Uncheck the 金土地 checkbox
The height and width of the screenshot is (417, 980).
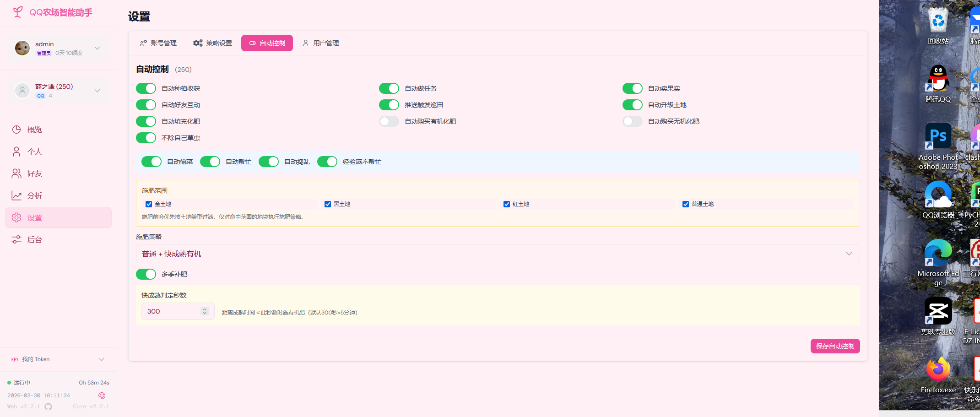149,204
